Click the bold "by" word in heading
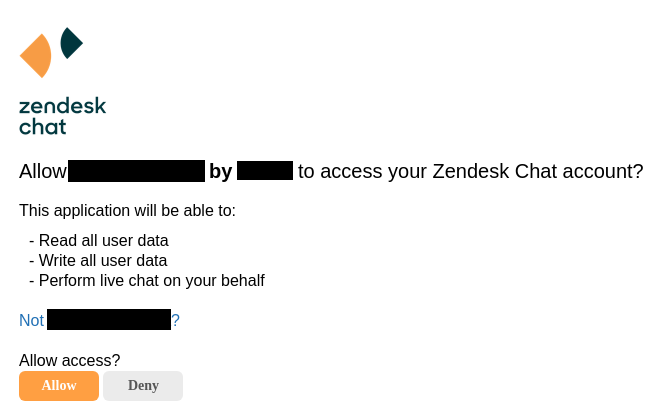Viewport: 660px width, 407px height. pyautogui.click(x=221, y=171)
